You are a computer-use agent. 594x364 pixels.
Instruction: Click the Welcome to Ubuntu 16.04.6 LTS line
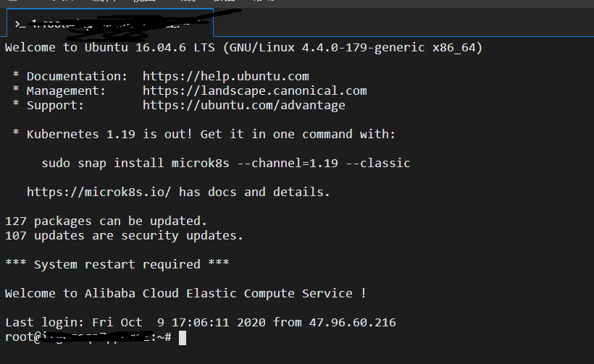243,48
